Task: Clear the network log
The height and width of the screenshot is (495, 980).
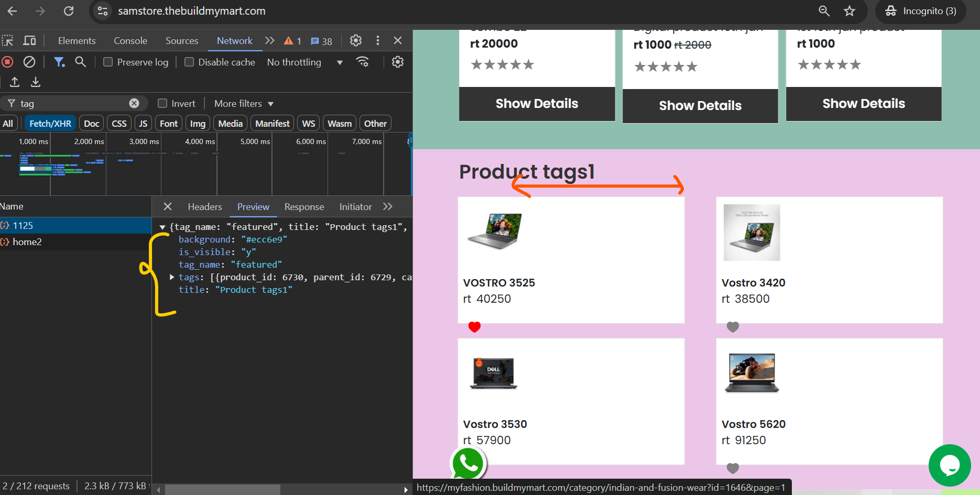Action: click(29, 62)
